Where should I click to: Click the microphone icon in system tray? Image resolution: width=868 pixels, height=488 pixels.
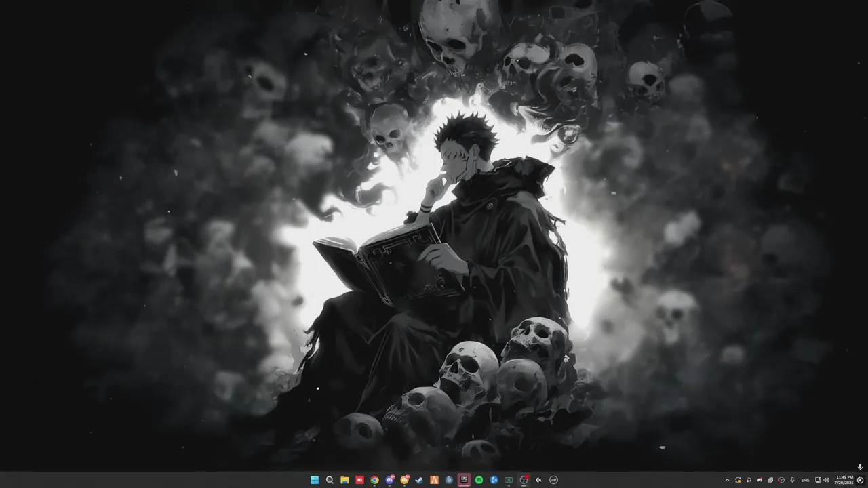792,480
